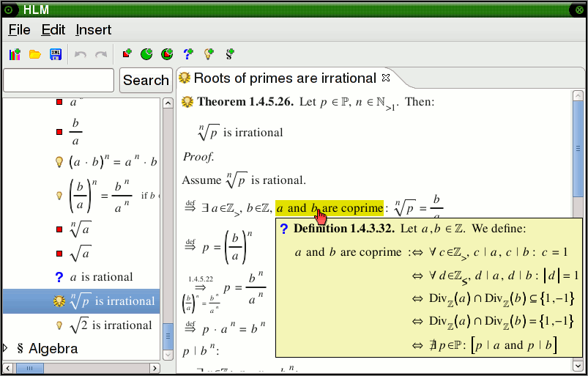Select 'a is rational' in the tree
This screenshot has width=588, height=376.
click(x=101, y=277)
